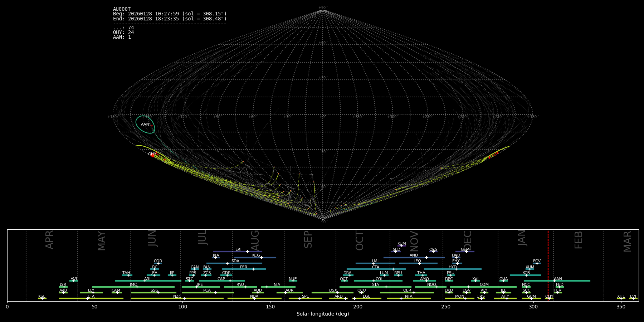Select the Beg: 20260128 10:27:59 line
Image resolution: width=644 pixels, height=322 pixels.
(x=170, y=14)
